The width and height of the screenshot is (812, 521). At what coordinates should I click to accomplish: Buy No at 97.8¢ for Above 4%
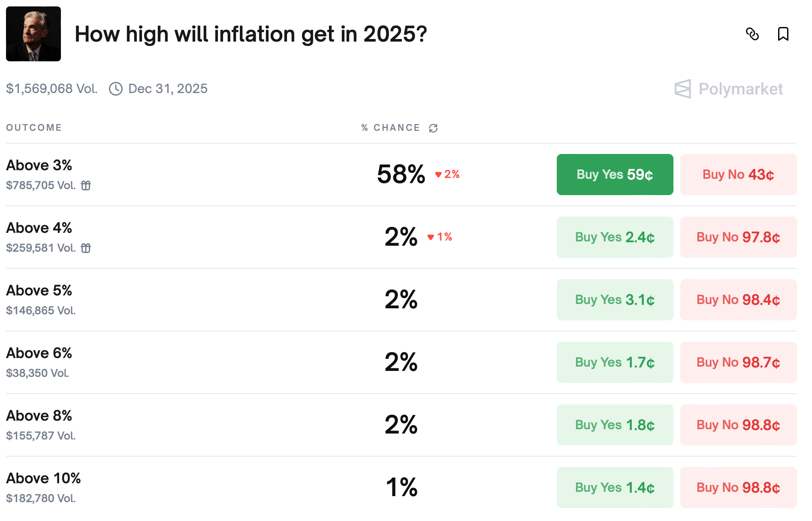click(738, 237)
